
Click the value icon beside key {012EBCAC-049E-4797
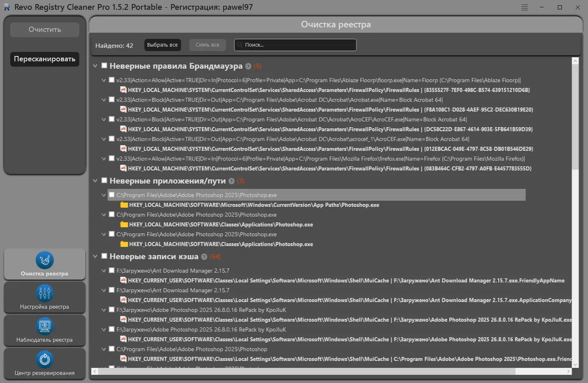click(x=123, y=148)
